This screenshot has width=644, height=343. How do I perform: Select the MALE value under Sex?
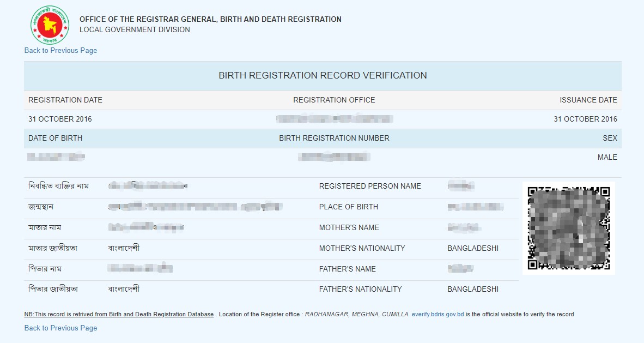607,157
